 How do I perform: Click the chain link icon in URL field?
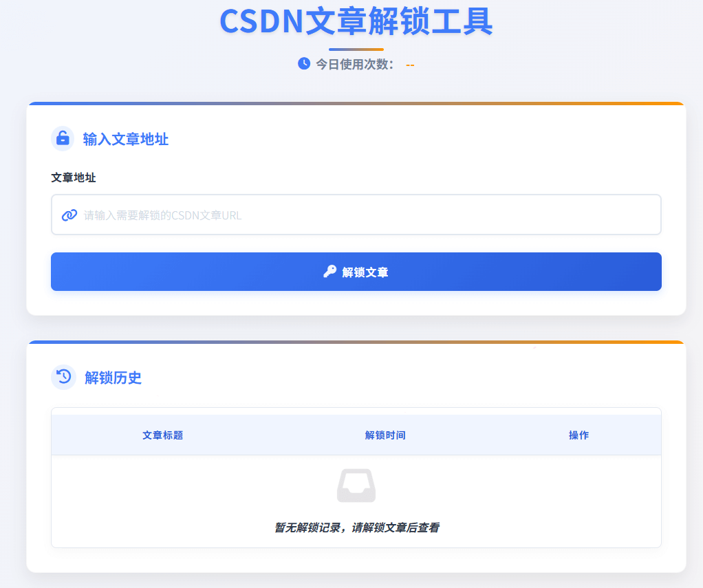(x=69, y=215)
